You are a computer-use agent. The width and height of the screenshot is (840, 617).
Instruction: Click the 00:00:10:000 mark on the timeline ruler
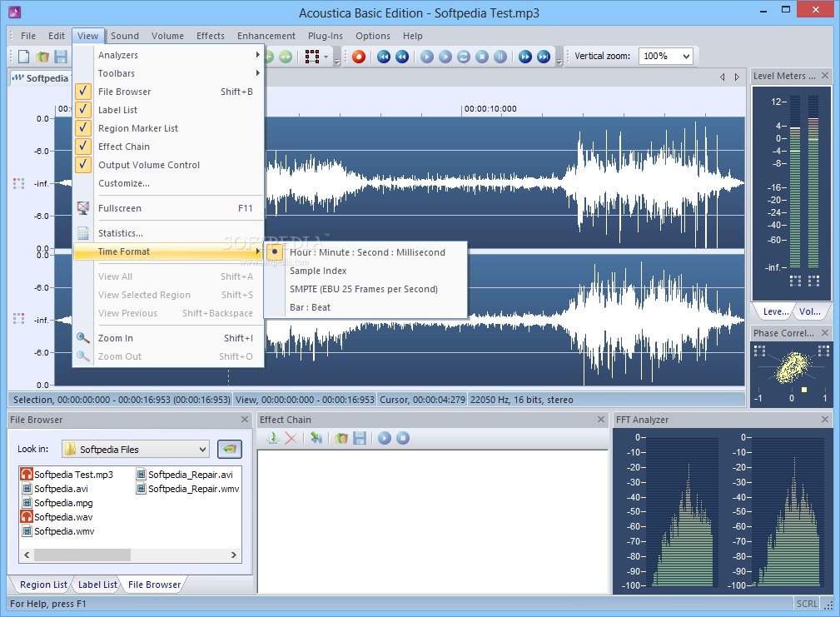(490, 109)
